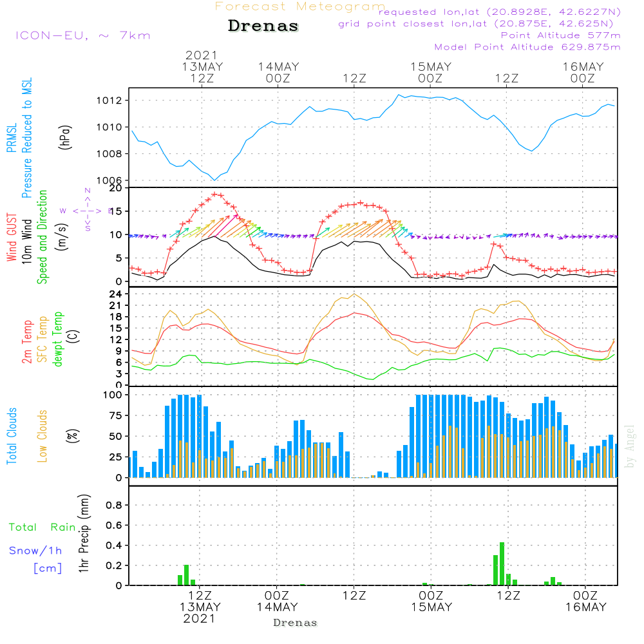This screenshot has width=644, height=644.
Task: Click the 'Low Clouds' orange legend label
Action: click(x=43, y=436)
